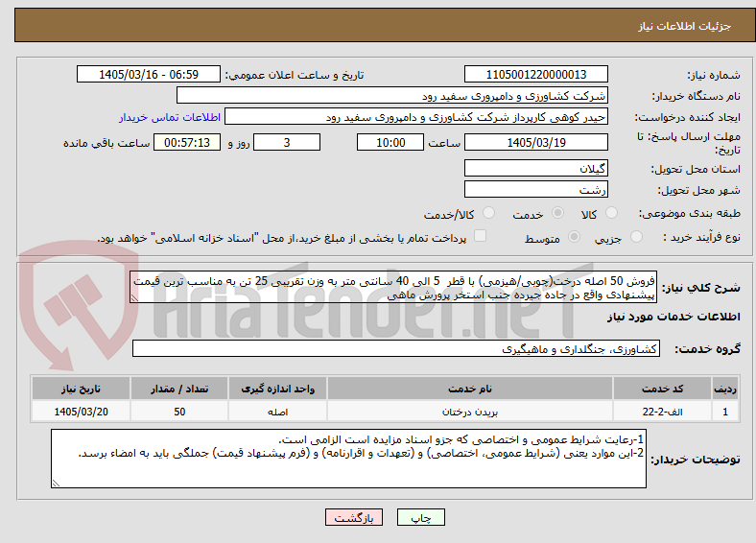
Task: Click the service name cell بریدن درختان
Action: [470, 412]
